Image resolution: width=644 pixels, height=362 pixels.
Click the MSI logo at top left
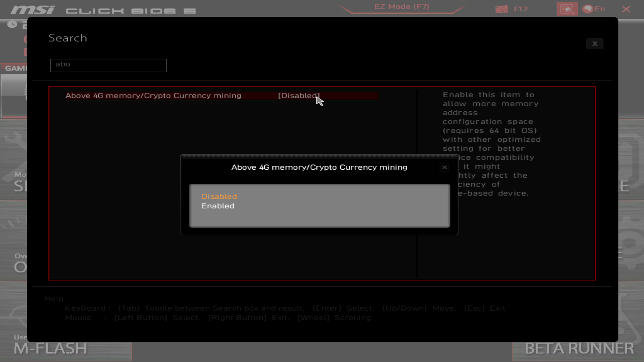coord(33,10)
